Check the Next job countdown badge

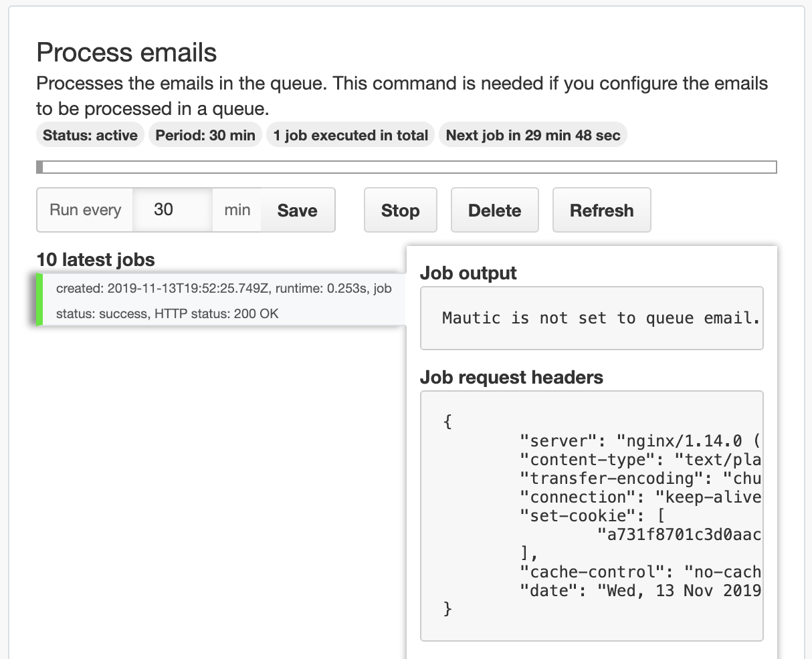pyautogui.click(x=532, y=134)
